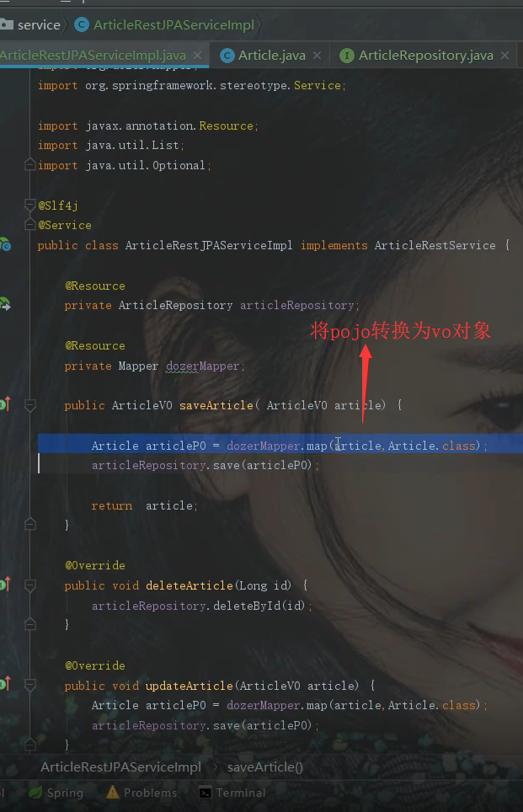Image resolution: width=523 pixels, height=812 pixels.
Task: Click 'return article' statement
Action: tap(143, 505)
